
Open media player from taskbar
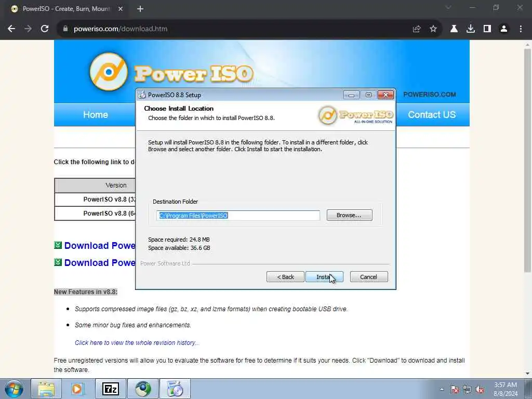tap(78, 389)
